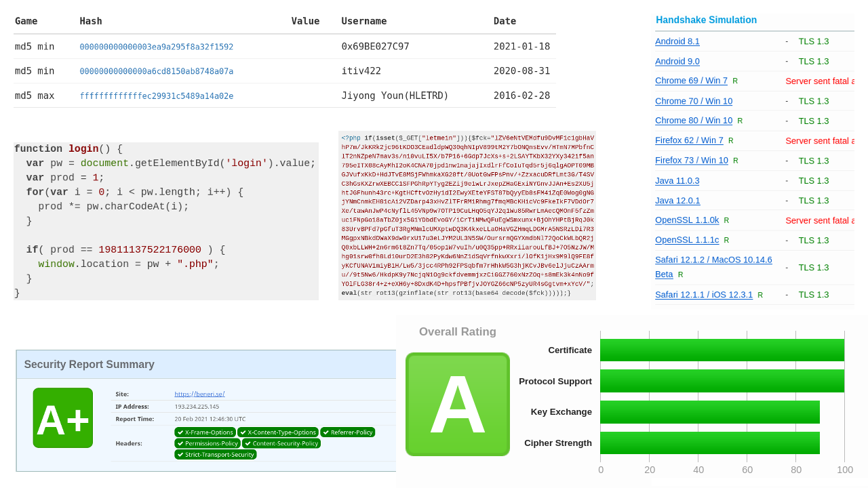Open the JavaScript login function code image
Viewport: 868px width, 488px height.
pyautogui.click(x=166, y=221)
